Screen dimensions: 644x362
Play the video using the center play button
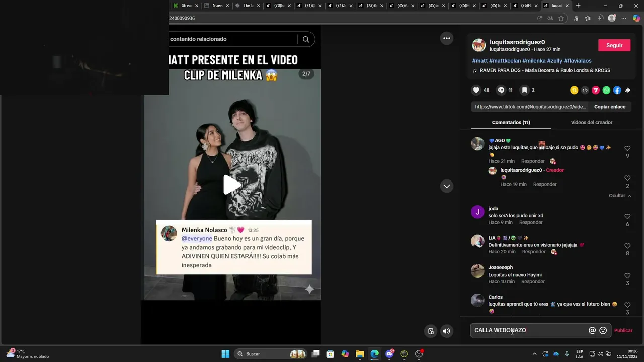232,185
